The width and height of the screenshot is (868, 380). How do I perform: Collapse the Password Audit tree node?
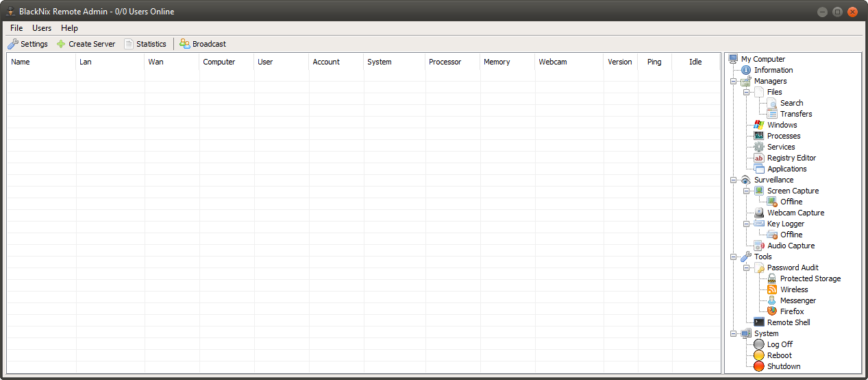click(x=747, y=268)
